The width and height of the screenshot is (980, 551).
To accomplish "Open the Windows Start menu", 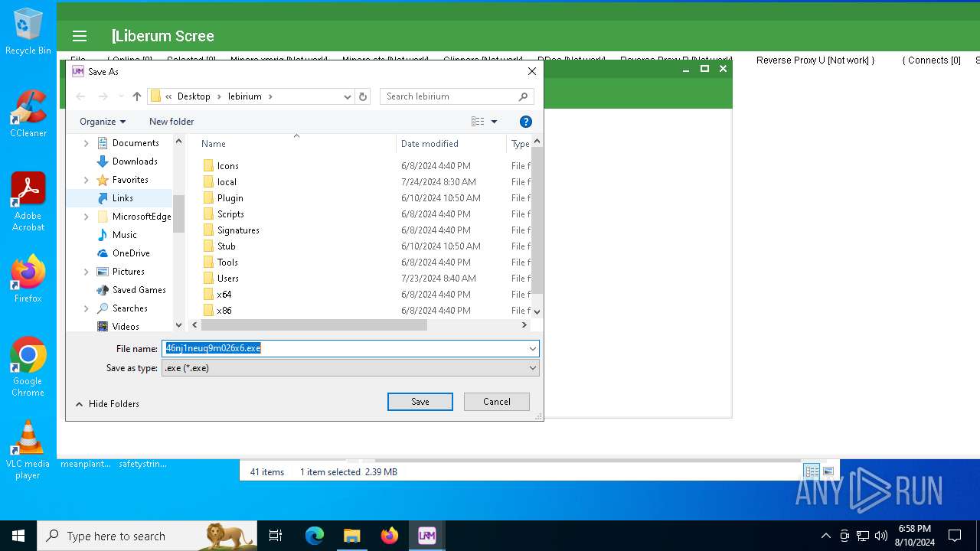I will tap(18, 536).
